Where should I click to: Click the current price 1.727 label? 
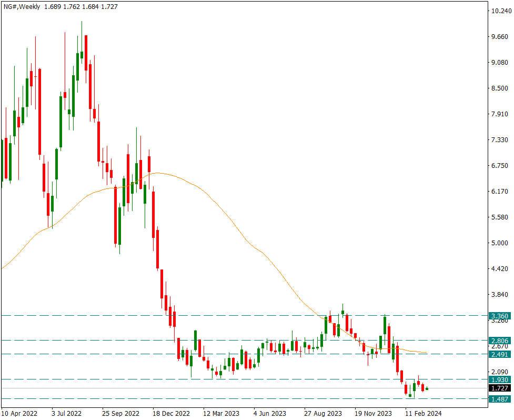(x=500, y=388)
